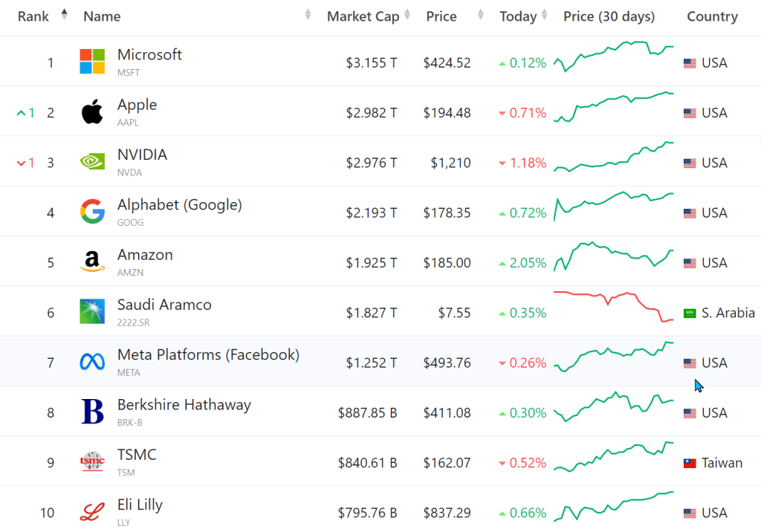
Task: Click the Amazon logo icon
Action: click(x=92, y=262)
